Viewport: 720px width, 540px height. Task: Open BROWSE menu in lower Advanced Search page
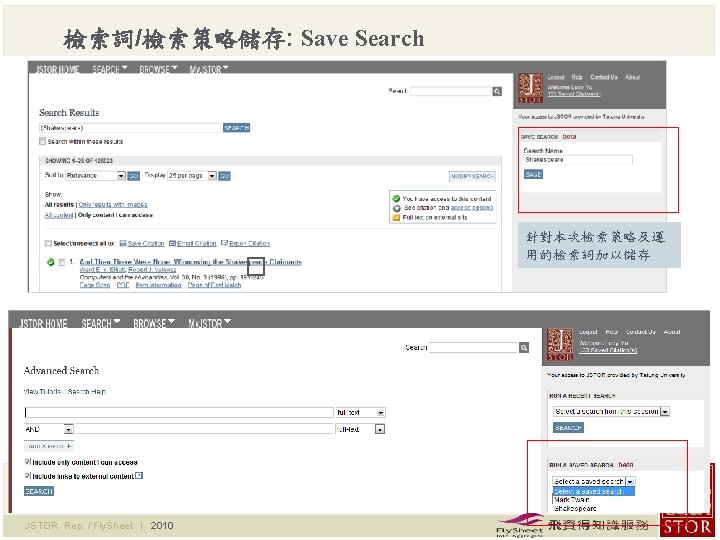[x=154, y=323]
